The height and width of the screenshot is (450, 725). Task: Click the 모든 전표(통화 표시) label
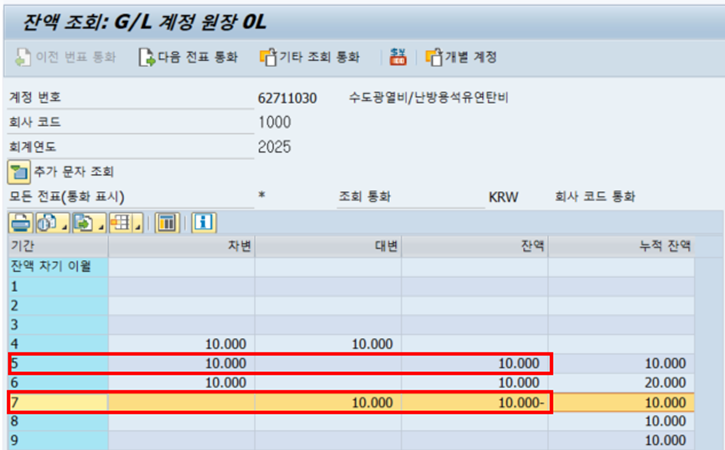(x=67, y=197)
